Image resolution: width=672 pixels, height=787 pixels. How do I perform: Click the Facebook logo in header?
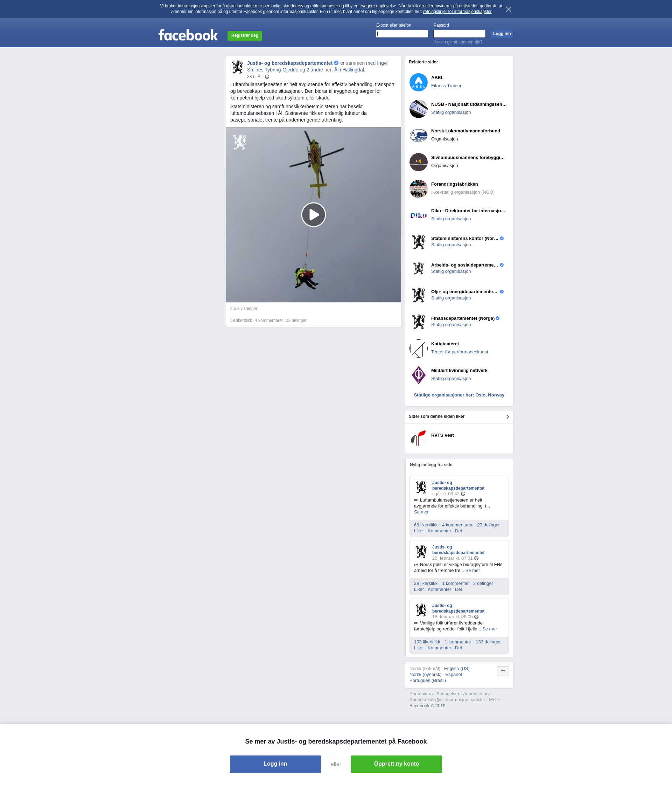(x=188, y=35)
